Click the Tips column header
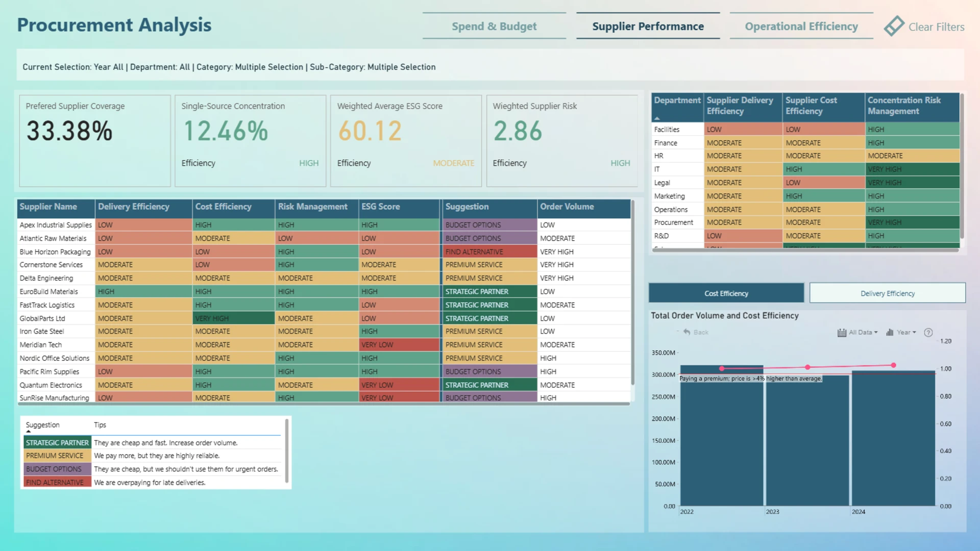The height and width of the screenshot is (551, 980). pos(100,425)
